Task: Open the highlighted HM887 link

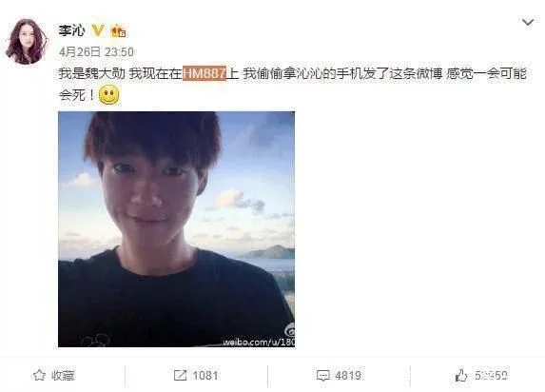Action: click(x=204, y=73)
